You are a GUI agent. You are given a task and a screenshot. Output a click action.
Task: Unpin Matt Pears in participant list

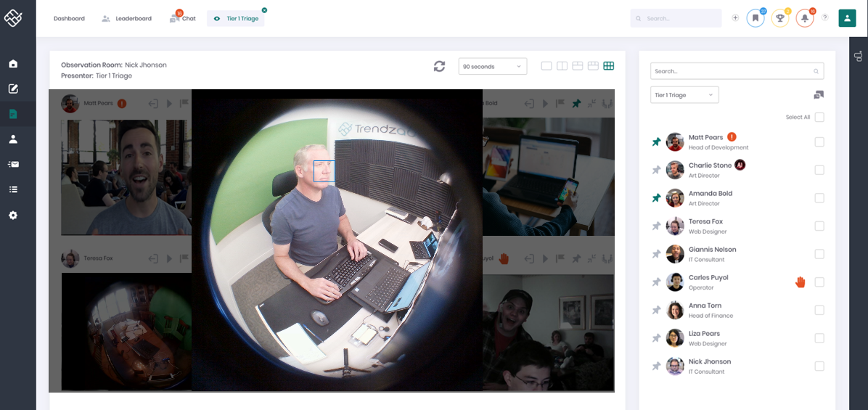point(656,142)
